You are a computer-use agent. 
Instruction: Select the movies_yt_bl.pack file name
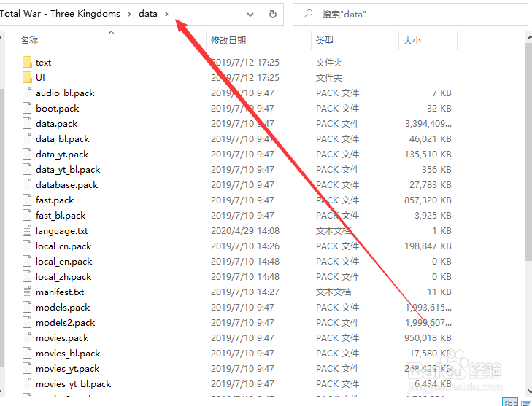[74, 384]
